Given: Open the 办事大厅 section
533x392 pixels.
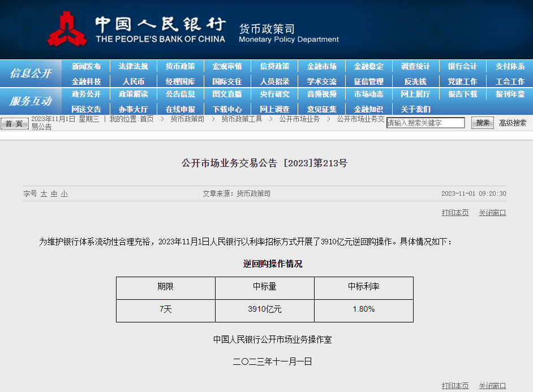Looking at the screenshot, I should coord(134,109).
